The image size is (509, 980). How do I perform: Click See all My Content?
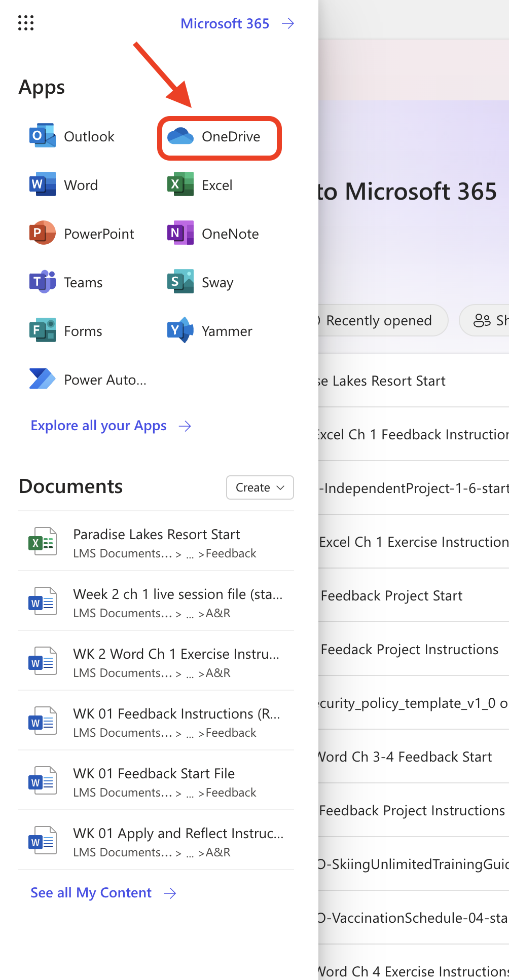[103, 893]
